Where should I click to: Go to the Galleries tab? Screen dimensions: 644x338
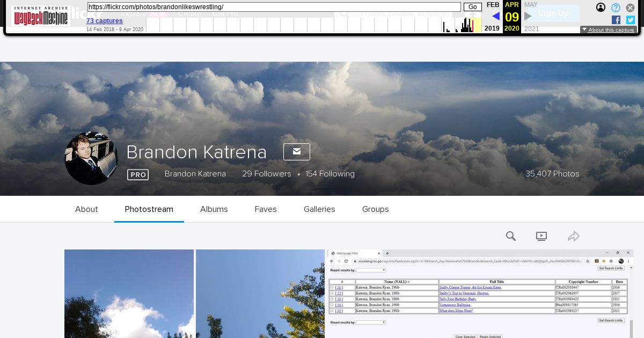319,209
